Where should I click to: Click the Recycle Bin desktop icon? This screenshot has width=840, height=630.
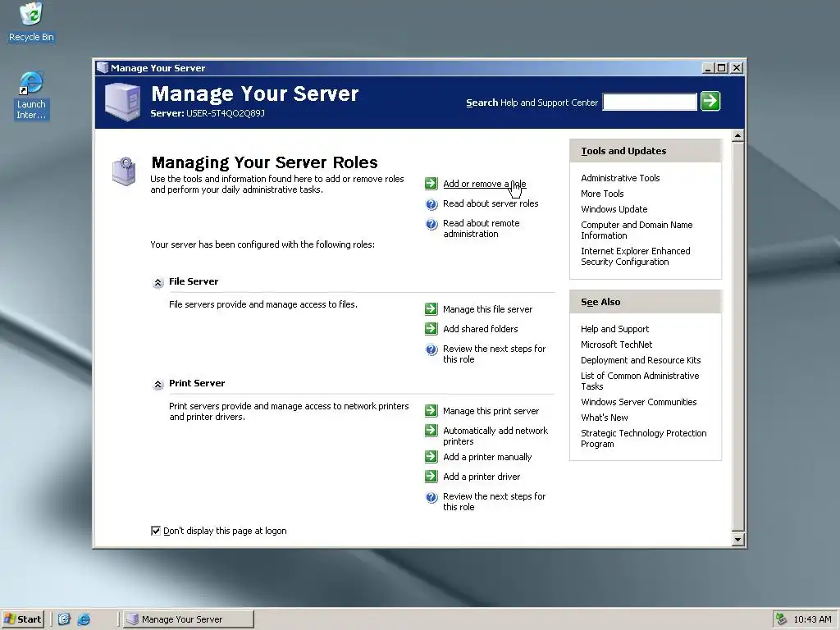[x=31, y=22]
